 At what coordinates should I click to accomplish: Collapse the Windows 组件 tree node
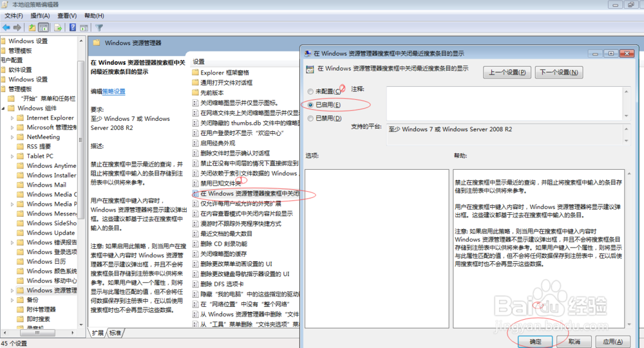click(x=3, y=108)
